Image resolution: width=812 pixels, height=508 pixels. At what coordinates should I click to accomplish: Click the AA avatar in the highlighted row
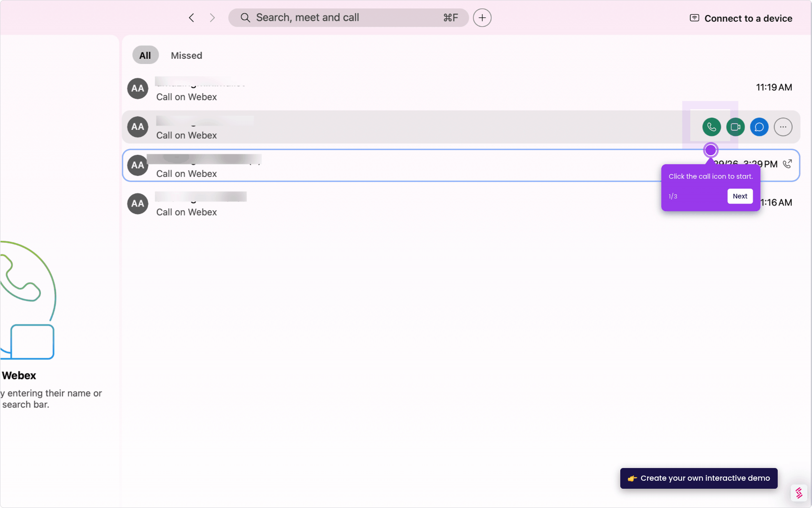click(138, 127)
